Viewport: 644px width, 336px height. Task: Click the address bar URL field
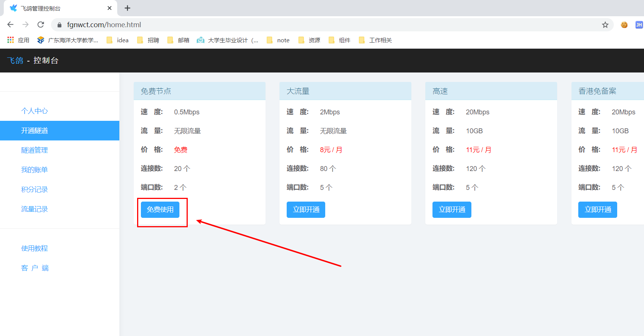pos(332,25)
